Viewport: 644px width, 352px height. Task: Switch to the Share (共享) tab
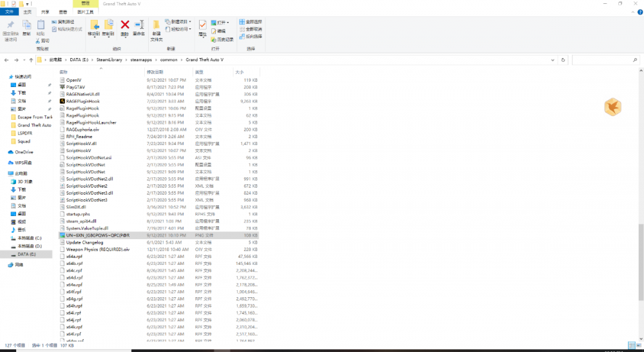pos(45,12)
